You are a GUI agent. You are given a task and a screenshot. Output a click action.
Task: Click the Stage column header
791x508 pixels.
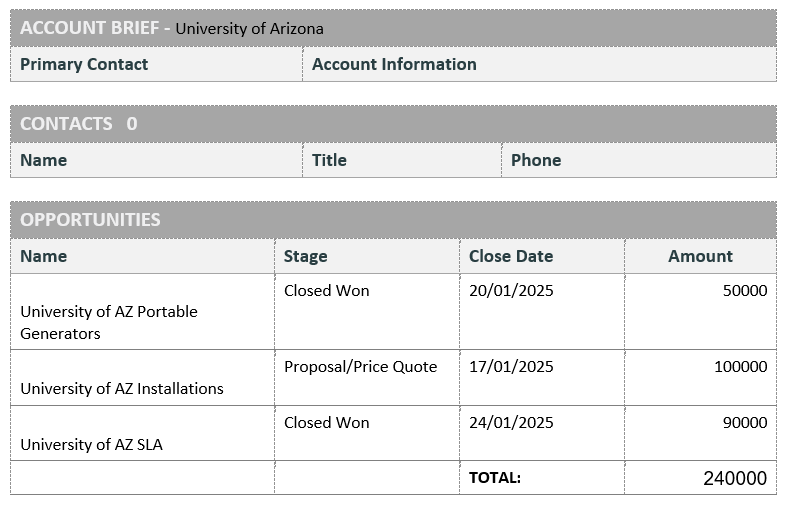click(305, 256)
